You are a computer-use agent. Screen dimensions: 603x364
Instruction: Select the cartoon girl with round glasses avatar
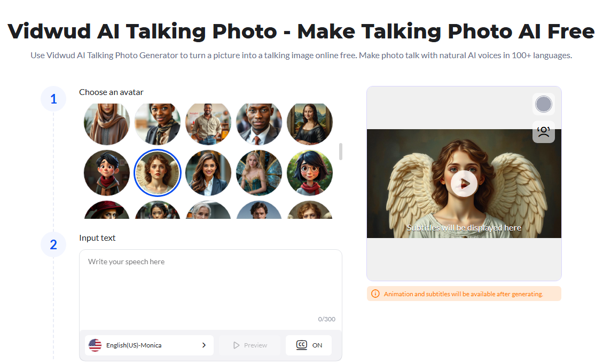[x=310, y=173]
